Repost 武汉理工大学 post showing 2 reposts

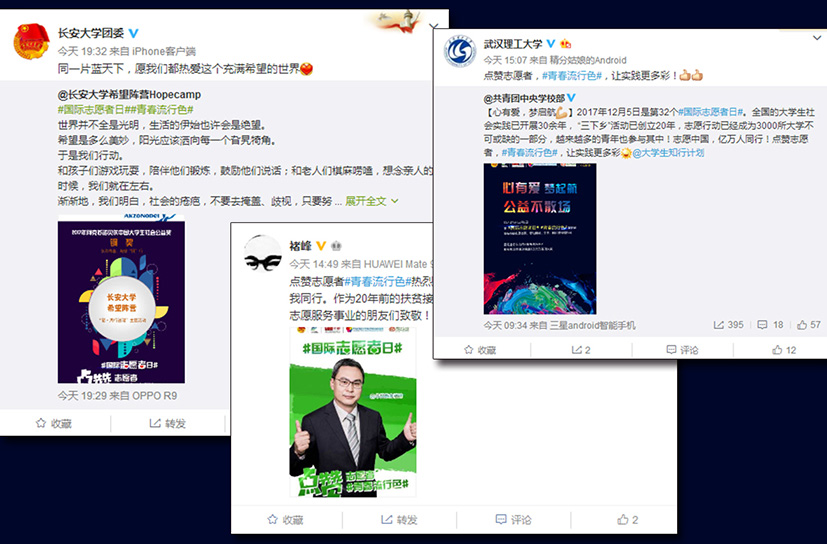point(581,350)
